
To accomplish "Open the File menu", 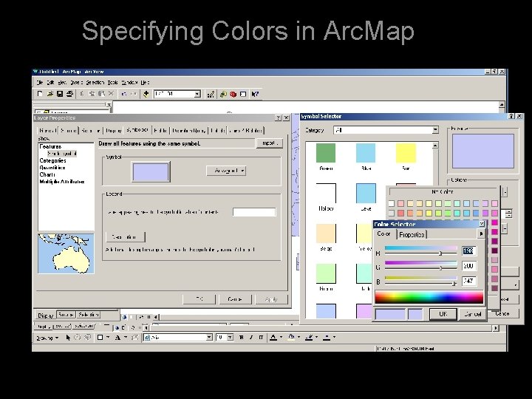I will point(40,83).
